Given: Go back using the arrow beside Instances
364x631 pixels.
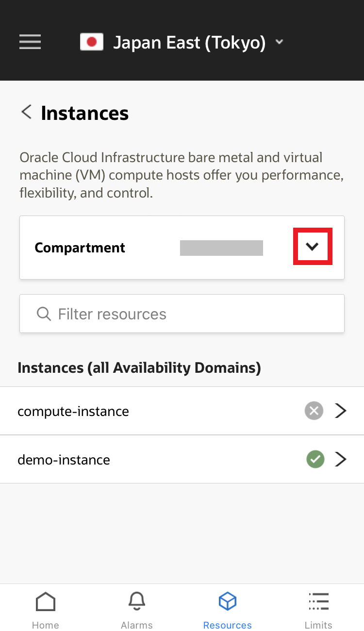Looking at the screenshot, I should [26, 112].
